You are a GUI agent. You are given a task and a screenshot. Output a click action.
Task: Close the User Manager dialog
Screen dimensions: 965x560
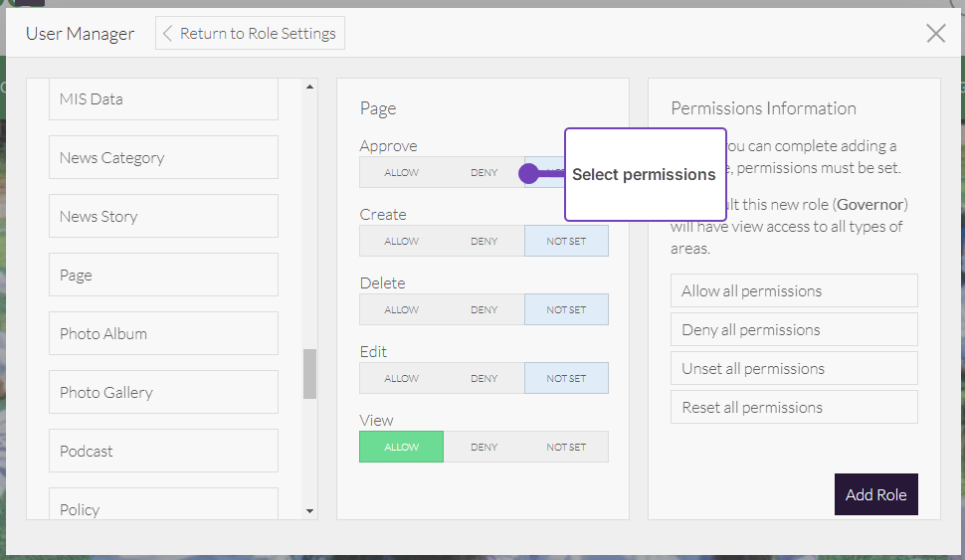point(935,34)
